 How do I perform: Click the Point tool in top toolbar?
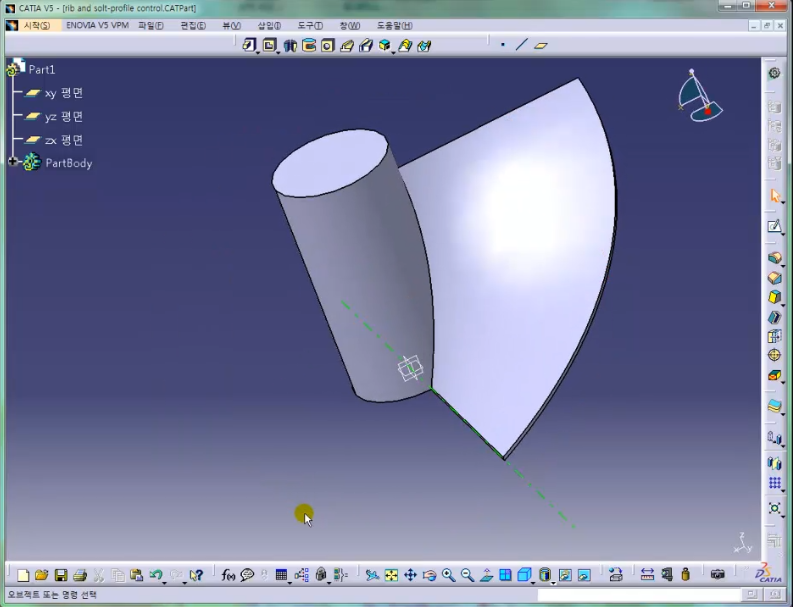coord(503,45)
